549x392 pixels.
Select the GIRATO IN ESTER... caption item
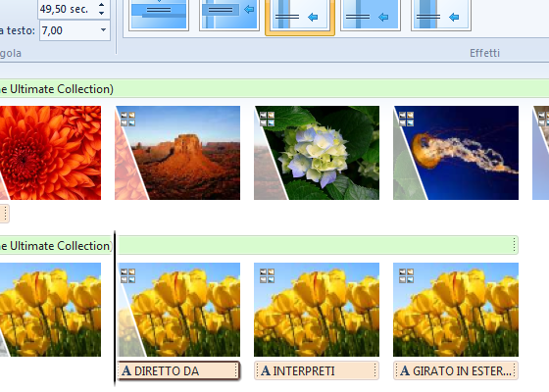point(456,370)
